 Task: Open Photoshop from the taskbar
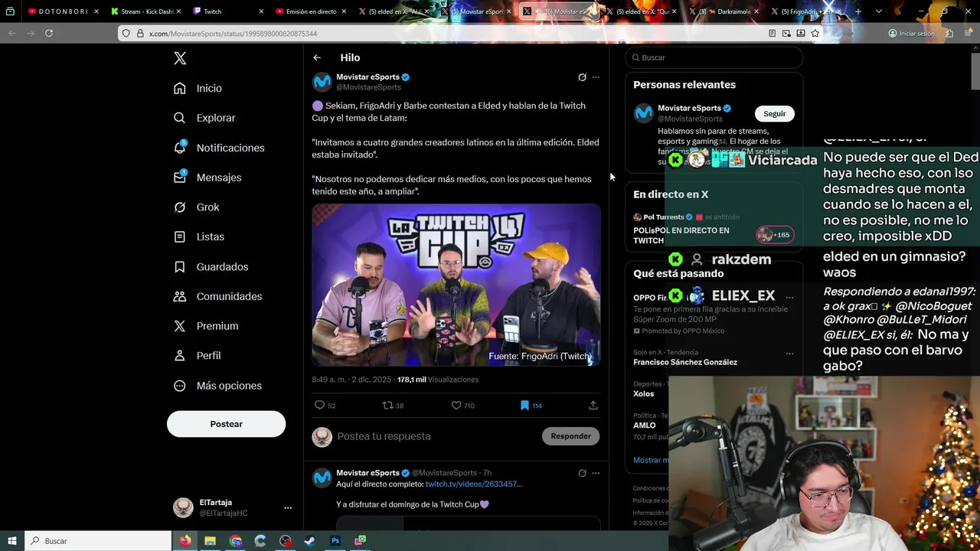pyautogui.click(x=335, y=541)
